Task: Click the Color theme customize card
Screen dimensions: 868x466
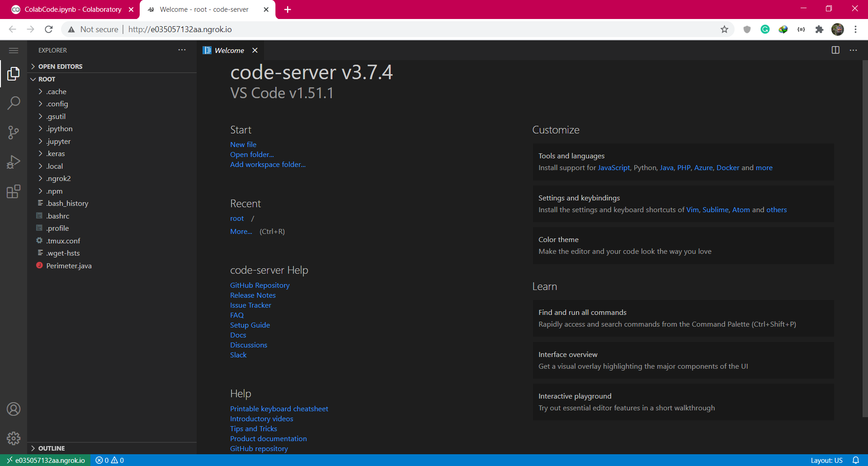Action: point(683,246)
